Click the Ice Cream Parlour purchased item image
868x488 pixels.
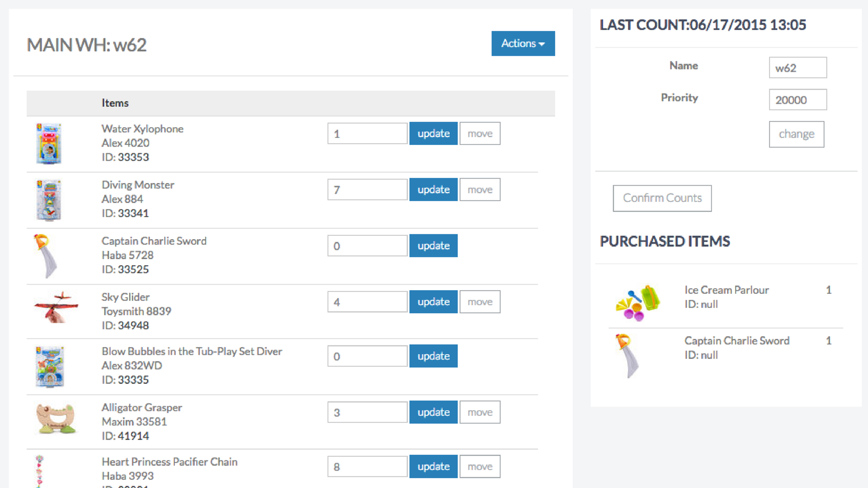click(x=636, y=301)
